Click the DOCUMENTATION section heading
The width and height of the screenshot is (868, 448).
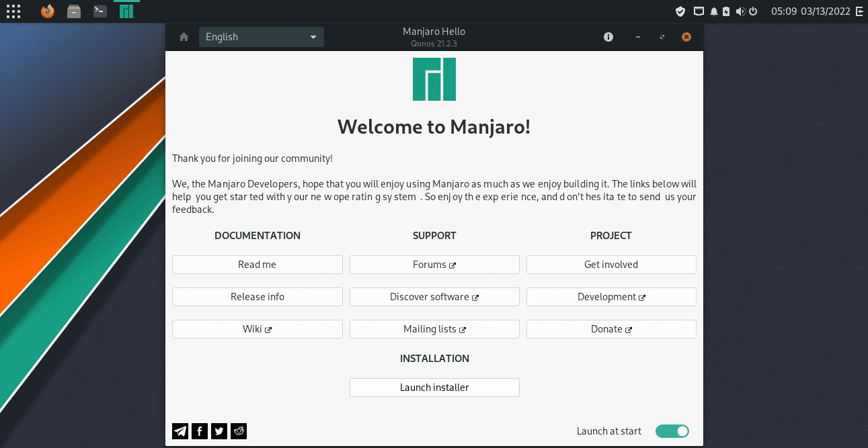coord(258,236)
